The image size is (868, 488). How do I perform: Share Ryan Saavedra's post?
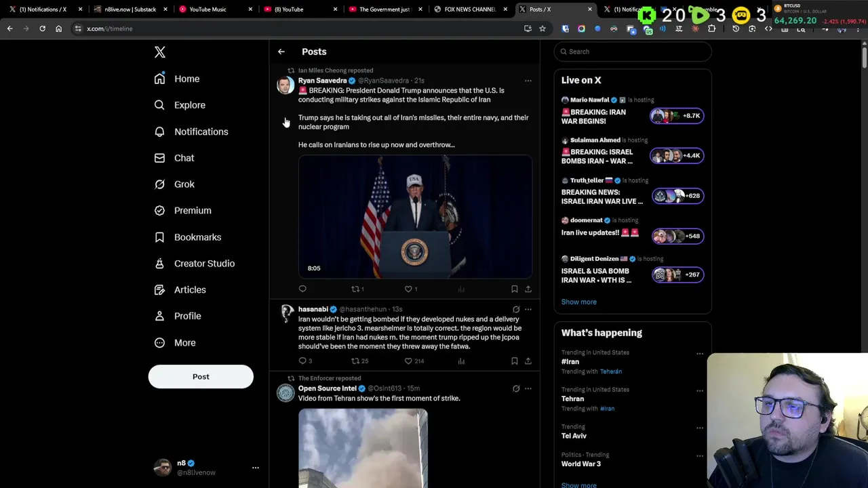(x=528, y=289)
